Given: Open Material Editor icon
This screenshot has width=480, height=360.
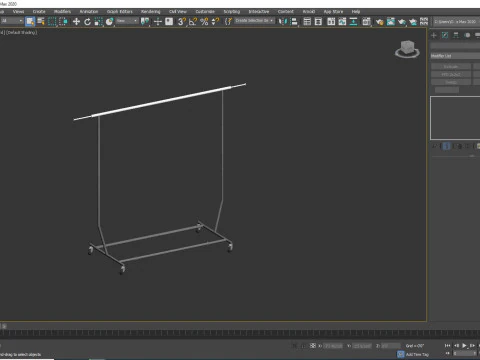Looking at the screenshot, I should point(366,22).
